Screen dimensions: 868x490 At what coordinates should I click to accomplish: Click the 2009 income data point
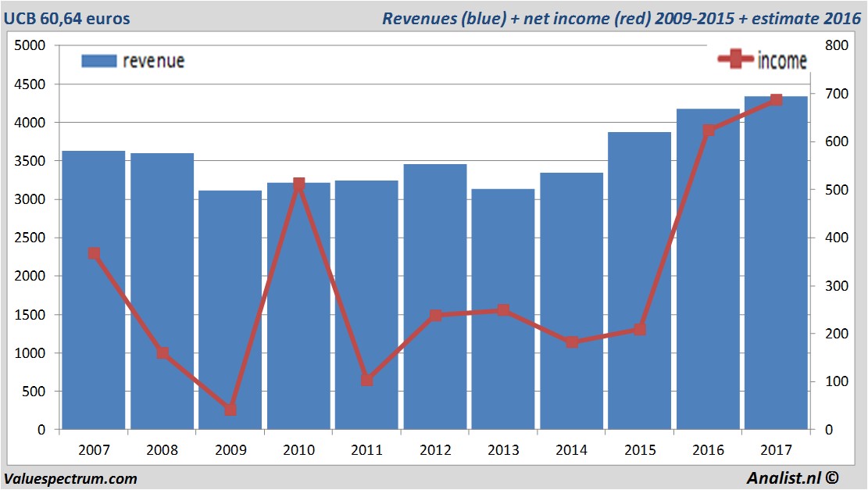[x=230, y=410]
